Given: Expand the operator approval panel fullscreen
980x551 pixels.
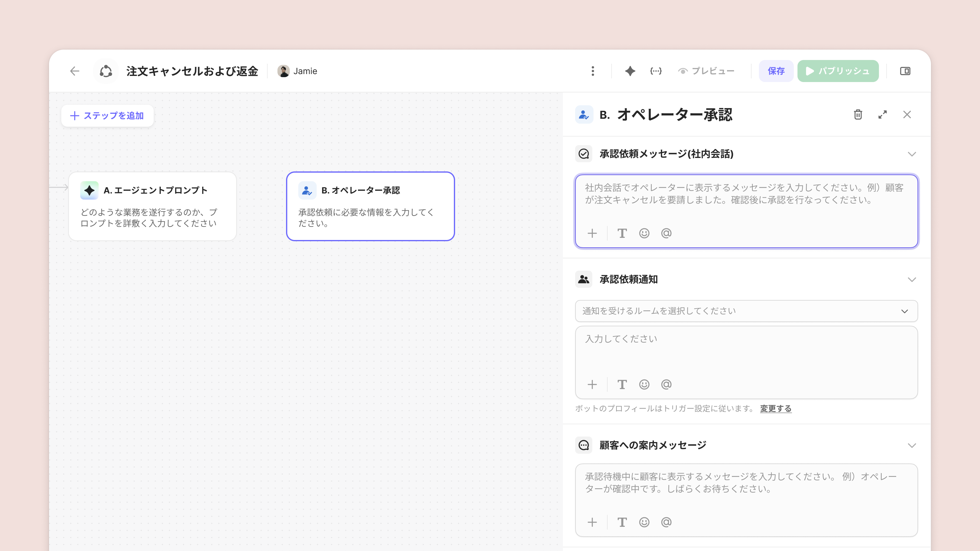Looking at the screenshot, I should 882,114.
